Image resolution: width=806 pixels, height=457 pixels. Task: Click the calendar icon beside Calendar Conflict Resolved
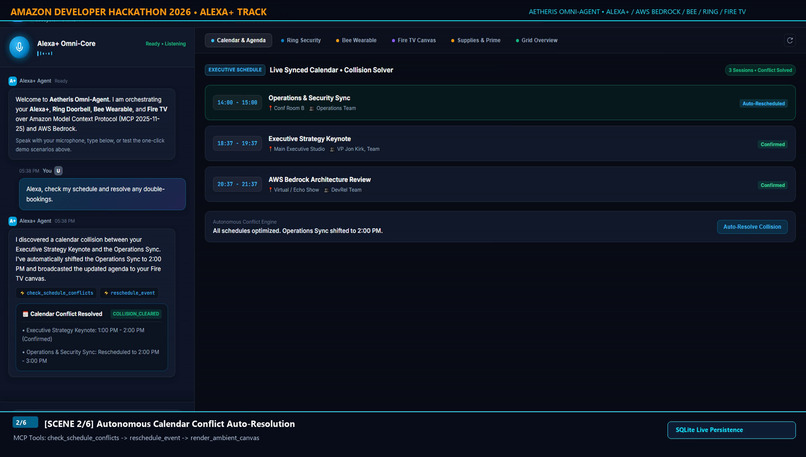(x=25, y=314)
